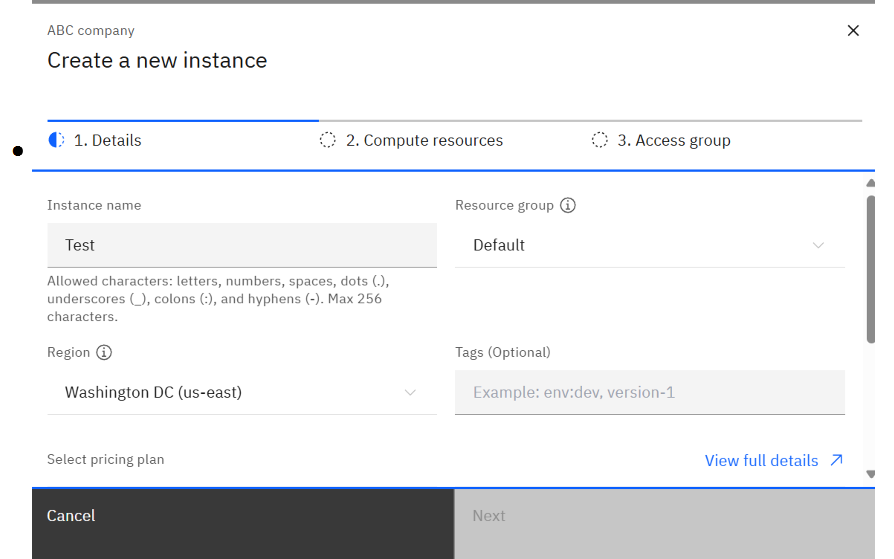Click the external link arrow icon

coord(836,460)
